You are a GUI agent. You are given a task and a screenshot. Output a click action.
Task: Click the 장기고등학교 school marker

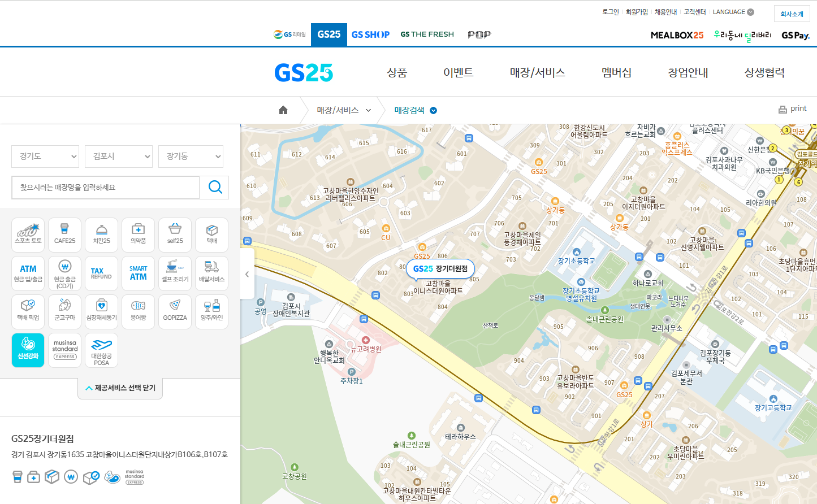coord(773,399)
